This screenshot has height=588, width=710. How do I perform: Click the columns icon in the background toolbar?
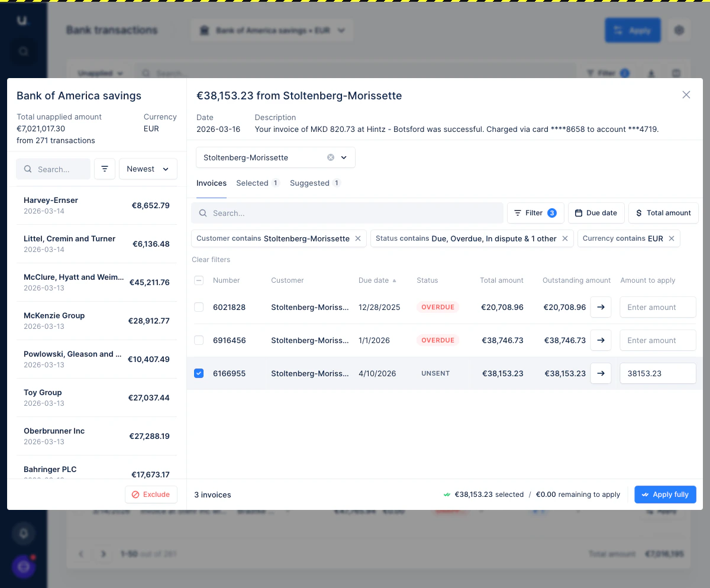(677, 73)
